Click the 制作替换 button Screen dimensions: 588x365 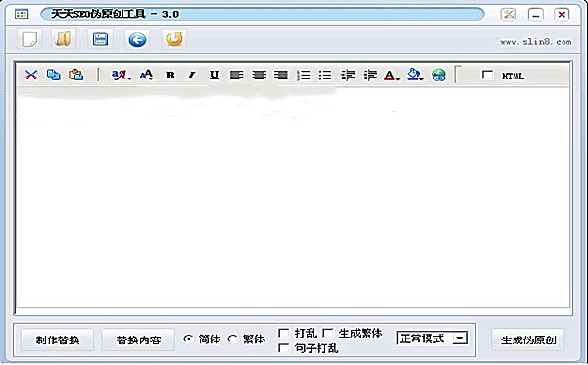pos(57,339)
